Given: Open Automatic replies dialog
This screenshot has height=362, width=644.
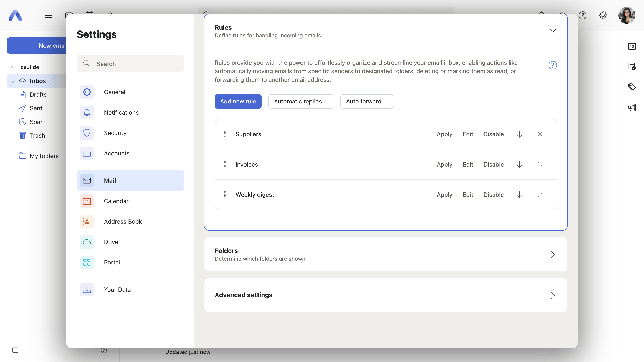Looking at the screenshot, I should (x=301, y=102).
